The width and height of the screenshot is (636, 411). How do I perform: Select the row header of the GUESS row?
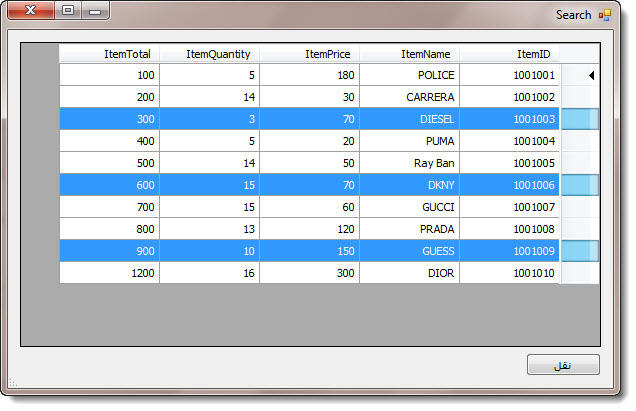click(580, 251)
